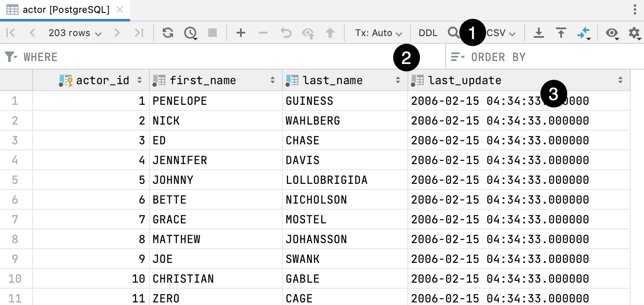Open the auto-refresh clock icon
Image resolution: width=644 pixels, height=305 pixels.
pos(191,32)
